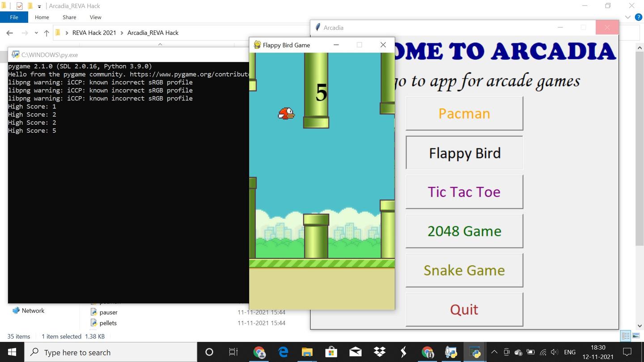Show hidden system tray icons chevron
The height and width of the screenshot is (362, 644).
coord(494,352)
